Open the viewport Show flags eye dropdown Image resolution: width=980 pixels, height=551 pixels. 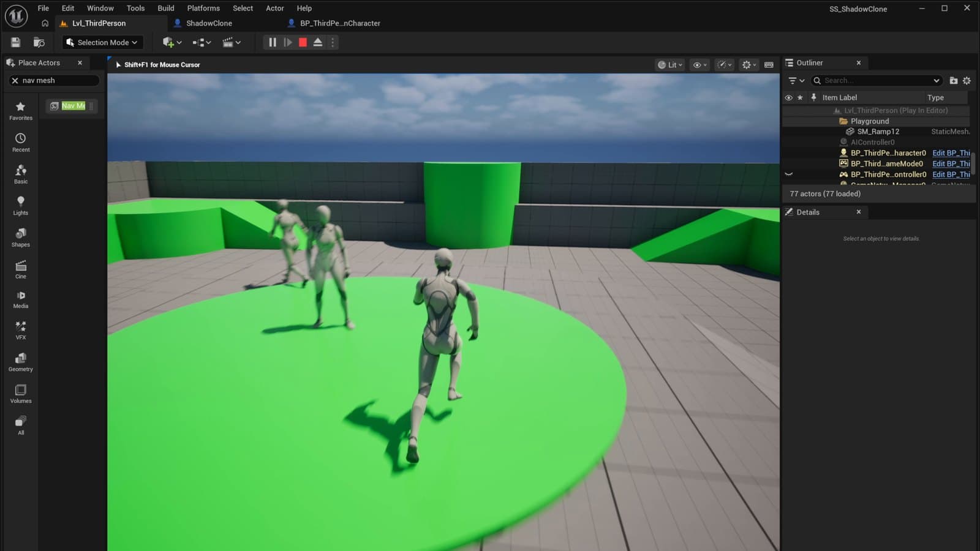click(x=699, y=65)
